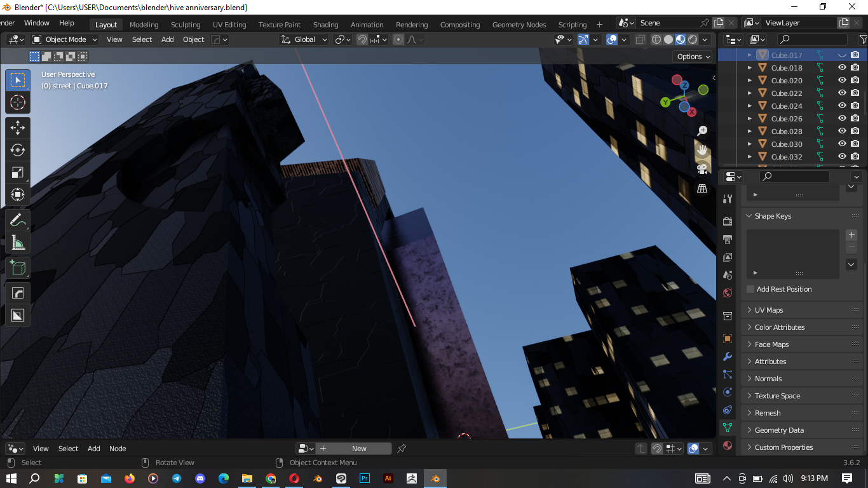Open Photoshop from the taskbar
Viewport: 868px width, 488px height.
click(x=365, y=478)
